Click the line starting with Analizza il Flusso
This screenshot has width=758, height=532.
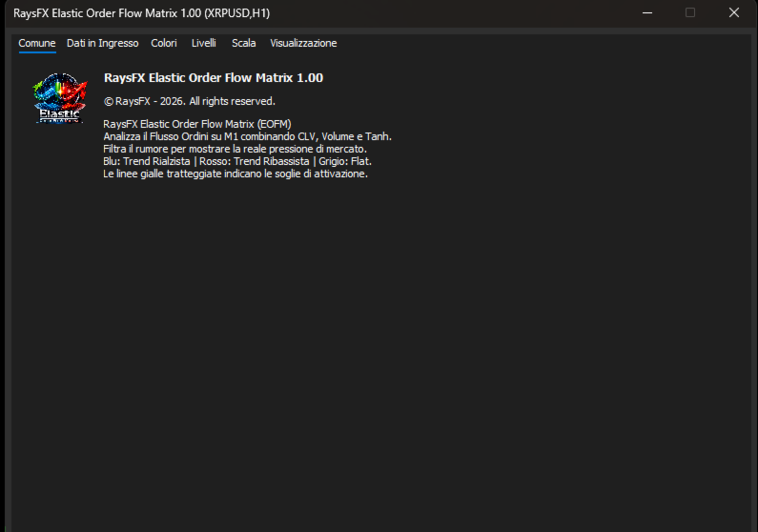click(248, 136)
